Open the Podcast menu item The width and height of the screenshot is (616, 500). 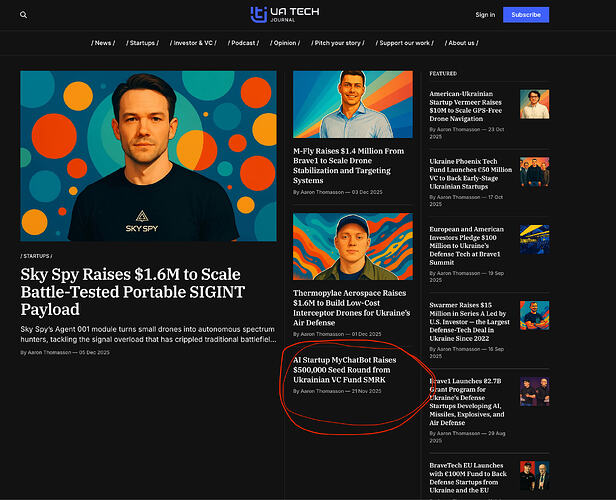243,43
